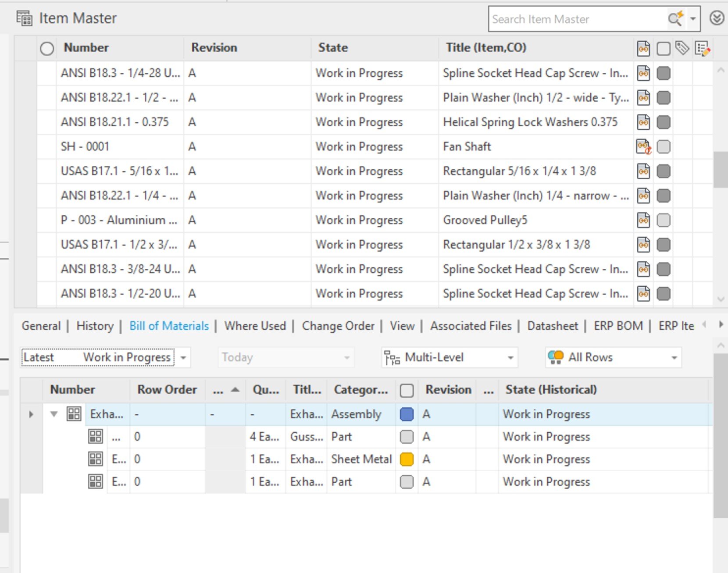The image size is (728, 573).
Task: Click the assembly item icon for Exha...
Action: pyautogui.click(x=74, y=414)
